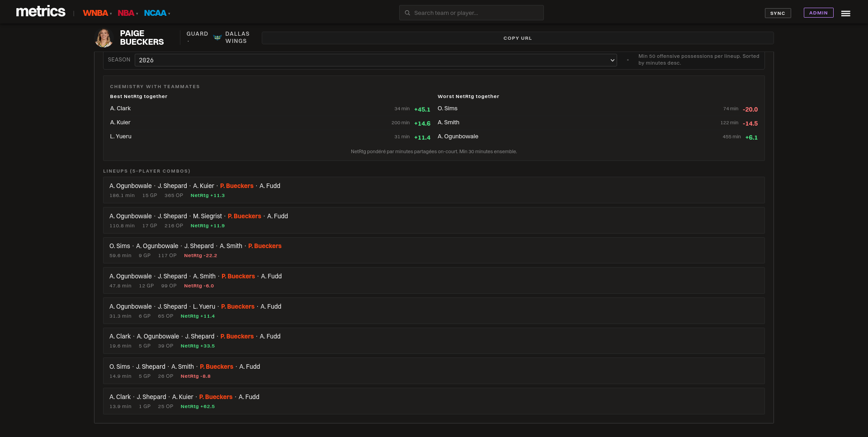Click the ADMIN button

pyautogui.click(x=818, y=13)
